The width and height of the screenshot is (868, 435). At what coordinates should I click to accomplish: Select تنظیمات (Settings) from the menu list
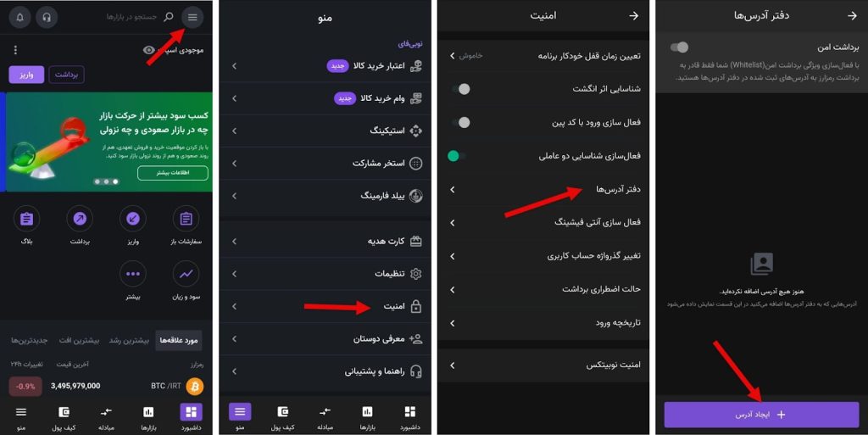click(325, 273)
